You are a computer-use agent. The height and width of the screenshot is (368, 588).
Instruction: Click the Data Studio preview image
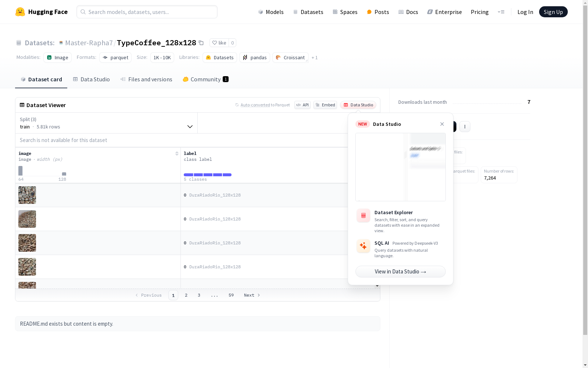click(401, 167)
